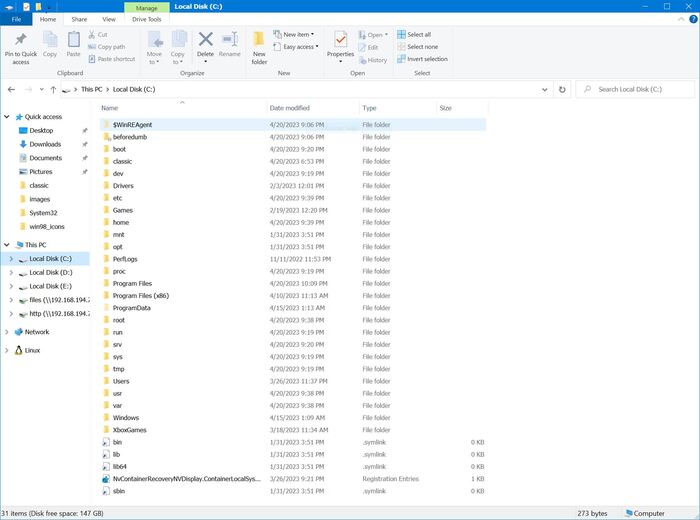Click the Paste icon in ribbon

coord(74,40)
